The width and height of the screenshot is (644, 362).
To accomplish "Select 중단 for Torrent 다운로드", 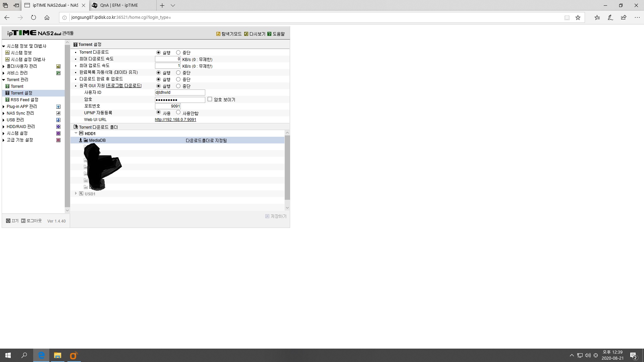I will (x=178, y=53).
